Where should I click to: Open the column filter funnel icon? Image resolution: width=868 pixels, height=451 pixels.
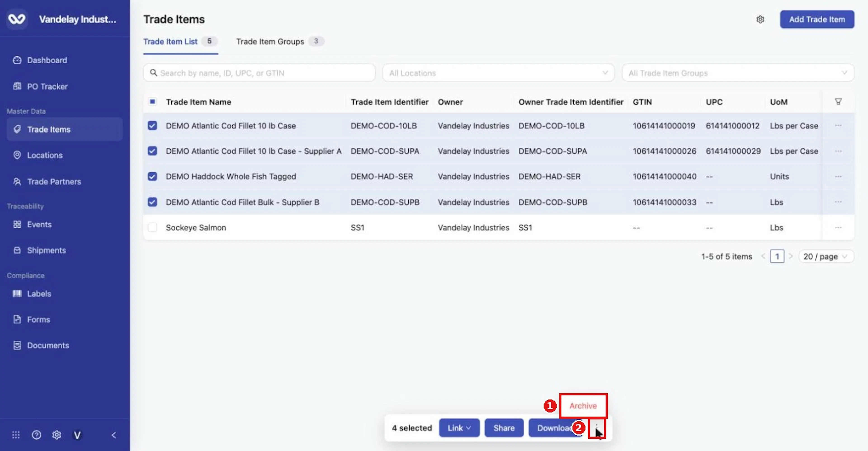tap(838, 101)
